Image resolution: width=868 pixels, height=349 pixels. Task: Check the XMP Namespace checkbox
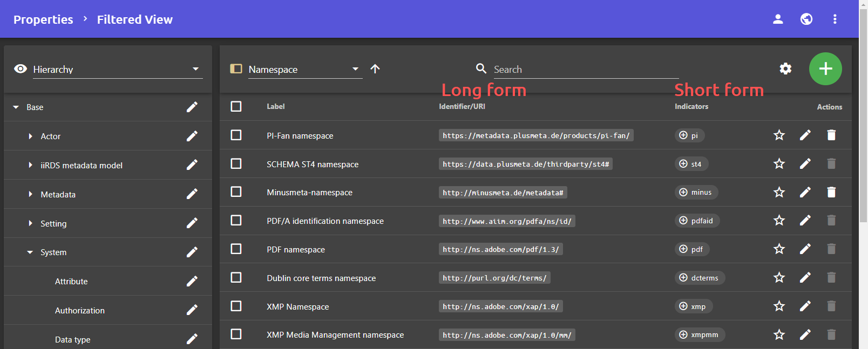click(236, 306)
